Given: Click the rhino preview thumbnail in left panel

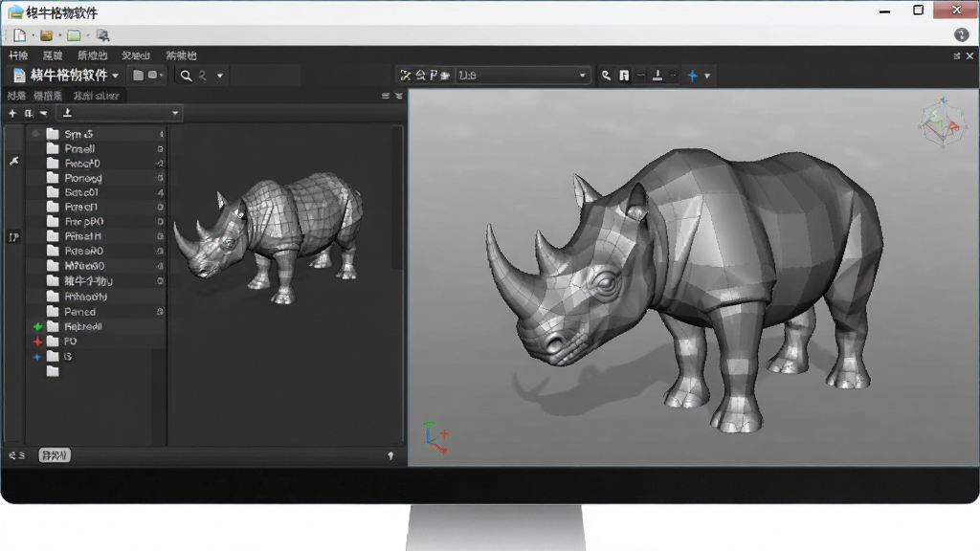Looking at the screenshot, I should (x=270, y=236).
